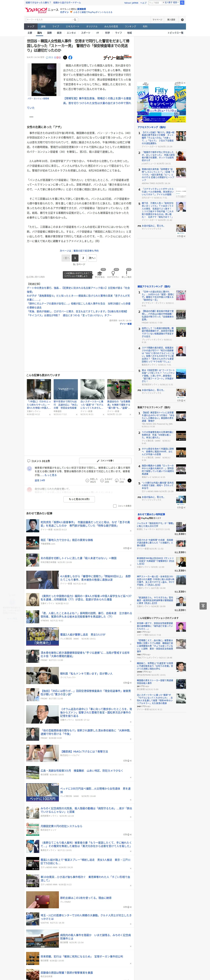Viewport: 210px width, 980px height.
Task: Click the ヘルプ header link
Action: pyautogui.click(x=143, y=3)
